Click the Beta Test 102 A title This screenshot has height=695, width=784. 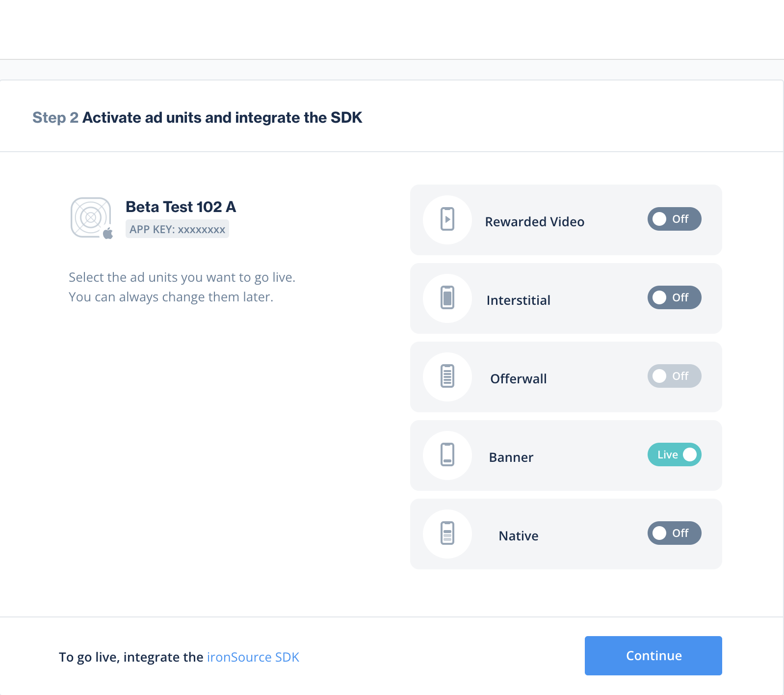pyautogui.click(x=181, y=207)
